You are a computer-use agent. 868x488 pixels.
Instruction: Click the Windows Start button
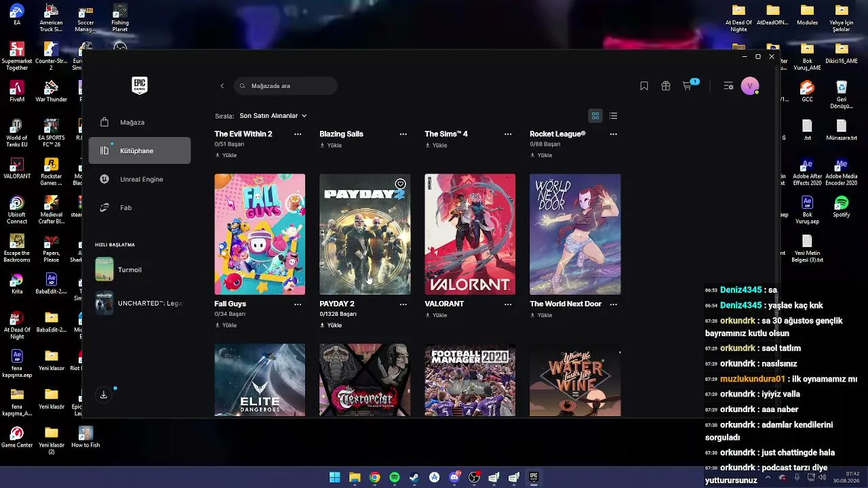click(x=334, y=478)
